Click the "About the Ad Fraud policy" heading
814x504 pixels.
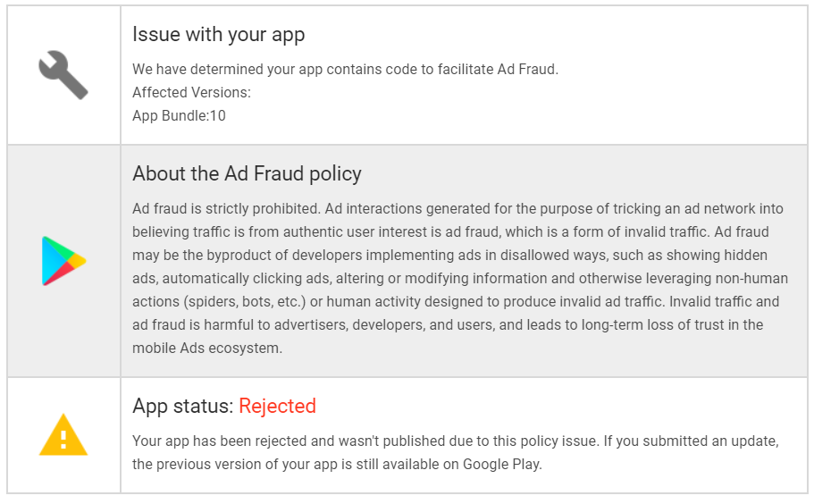pos(247,173)
